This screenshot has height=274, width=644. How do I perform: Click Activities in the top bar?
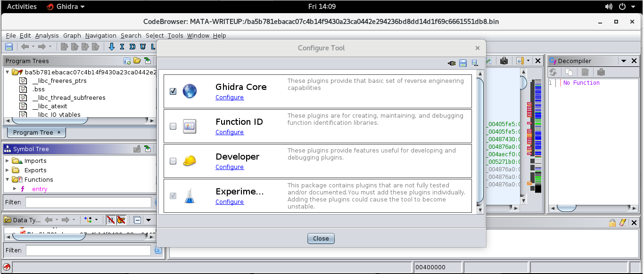(22, 7)
